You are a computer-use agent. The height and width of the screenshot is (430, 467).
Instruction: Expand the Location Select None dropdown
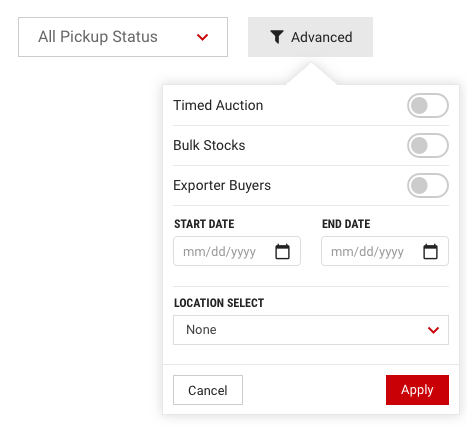(x=311, y=330)
